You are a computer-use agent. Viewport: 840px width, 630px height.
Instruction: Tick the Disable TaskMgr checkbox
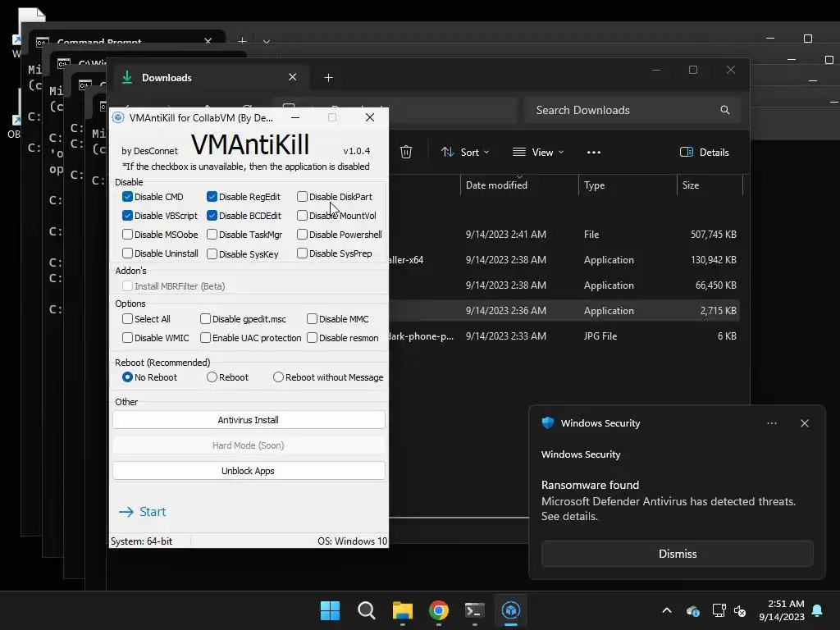(212, 234)
